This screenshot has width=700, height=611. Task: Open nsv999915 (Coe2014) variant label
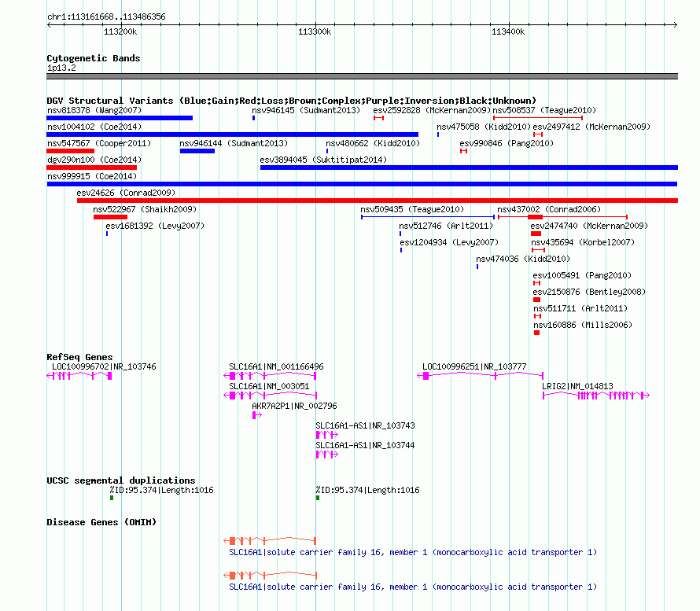(92, 176)
